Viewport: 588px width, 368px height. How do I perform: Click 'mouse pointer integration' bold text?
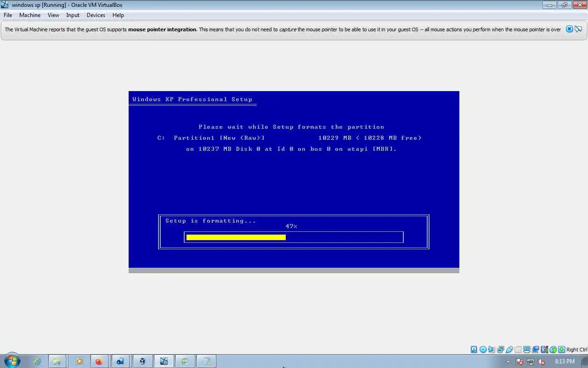163,29
